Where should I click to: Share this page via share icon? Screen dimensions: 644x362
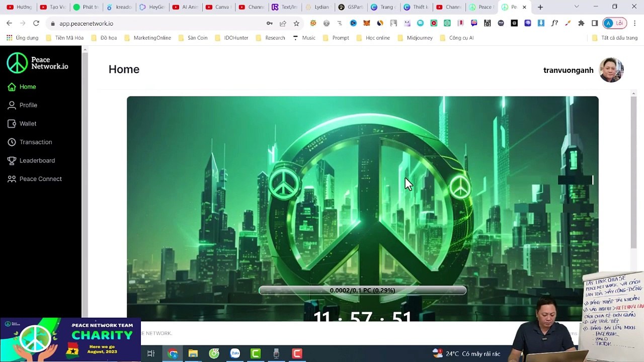pyautogui.click(x=283, y=23)
